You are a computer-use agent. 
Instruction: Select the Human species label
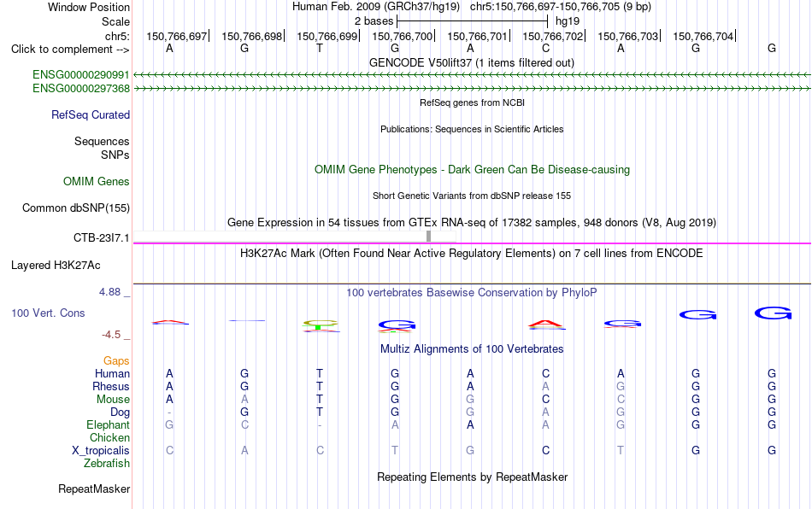(x=112, y=373)
